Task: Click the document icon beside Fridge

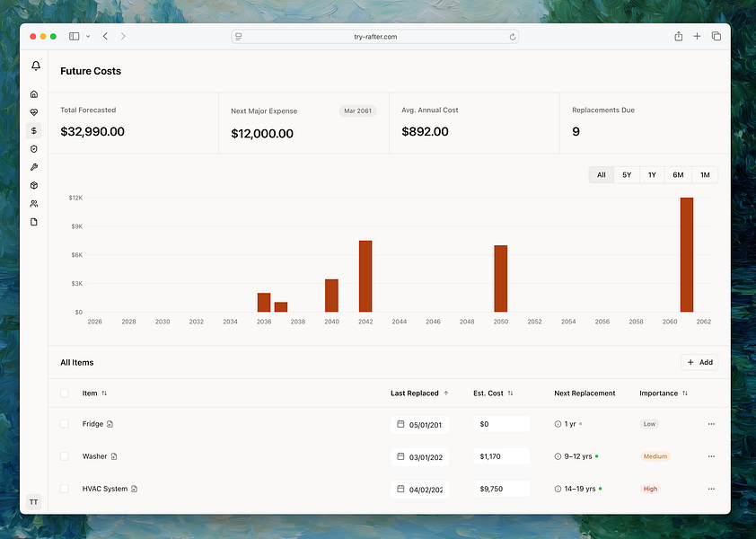Action: [x=110, y=424]
